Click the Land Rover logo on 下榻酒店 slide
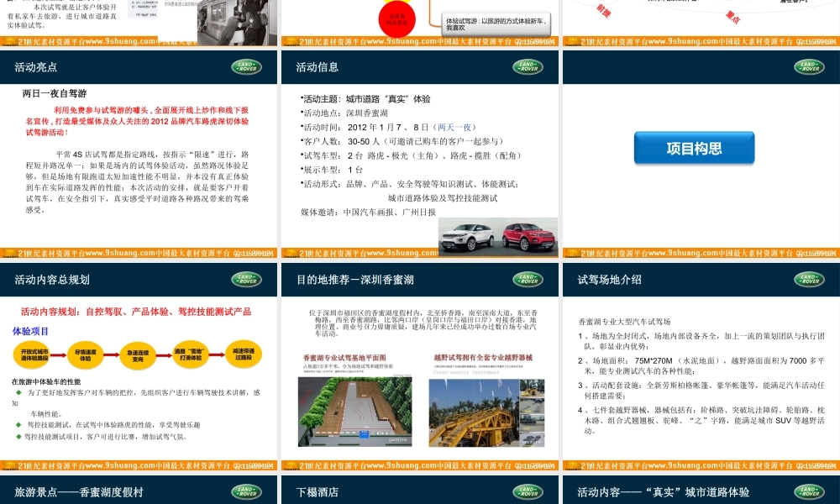Screen dimensions: 840x504 point(528,491)
